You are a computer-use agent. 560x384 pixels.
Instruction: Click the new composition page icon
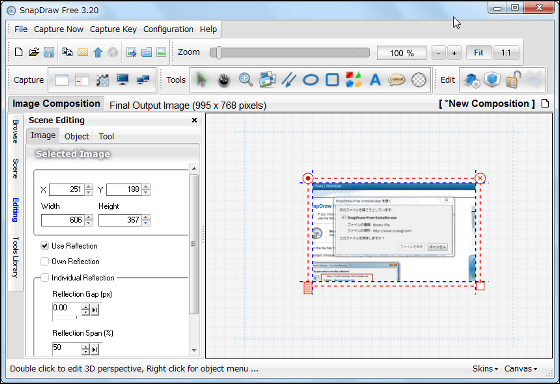coord(545,104)
